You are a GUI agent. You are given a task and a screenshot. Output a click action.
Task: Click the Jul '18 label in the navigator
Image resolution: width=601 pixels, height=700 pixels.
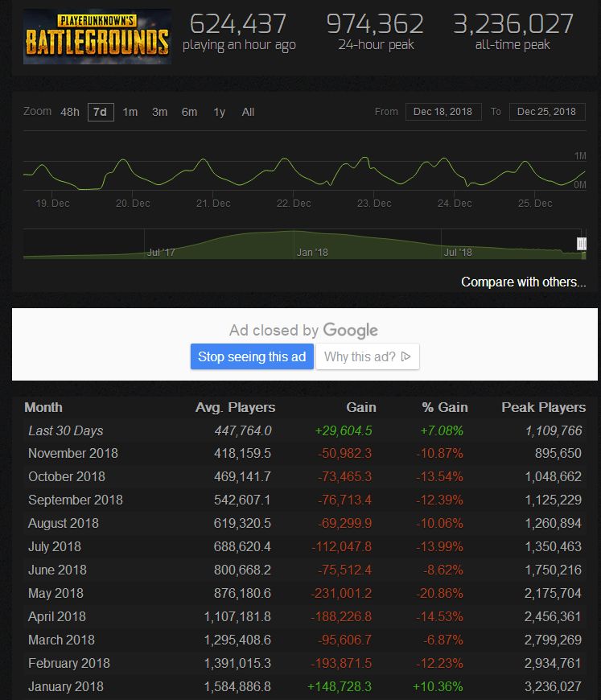coord(458,253)
